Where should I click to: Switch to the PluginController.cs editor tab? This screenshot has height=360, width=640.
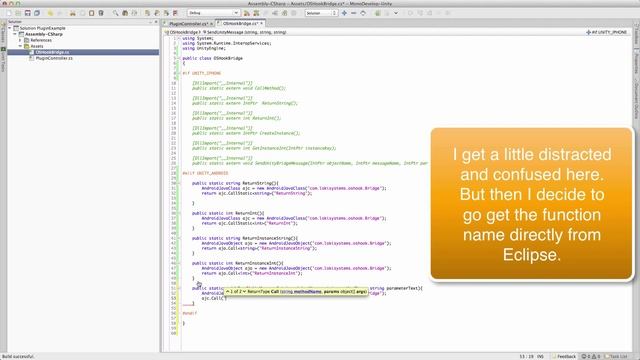coord(188,24)
